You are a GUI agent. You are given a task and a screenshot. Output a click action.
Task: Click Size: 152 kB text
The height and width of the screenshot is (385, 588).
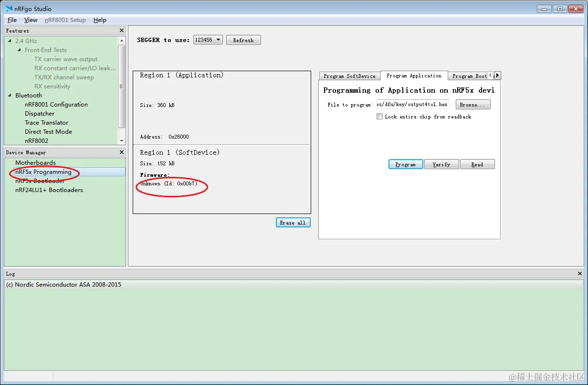(x=157, y=163)
